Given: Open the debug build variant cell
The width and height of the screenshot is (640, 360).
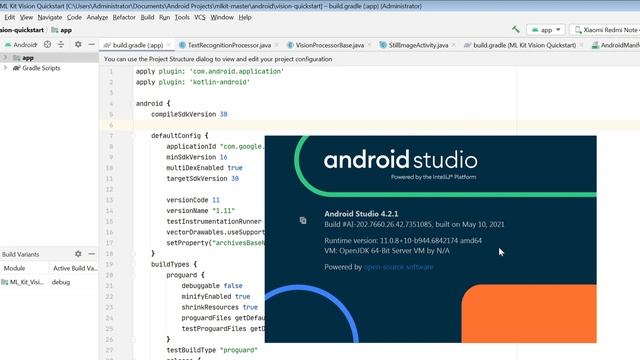Looking at the screenshot, I should [61, 282].
